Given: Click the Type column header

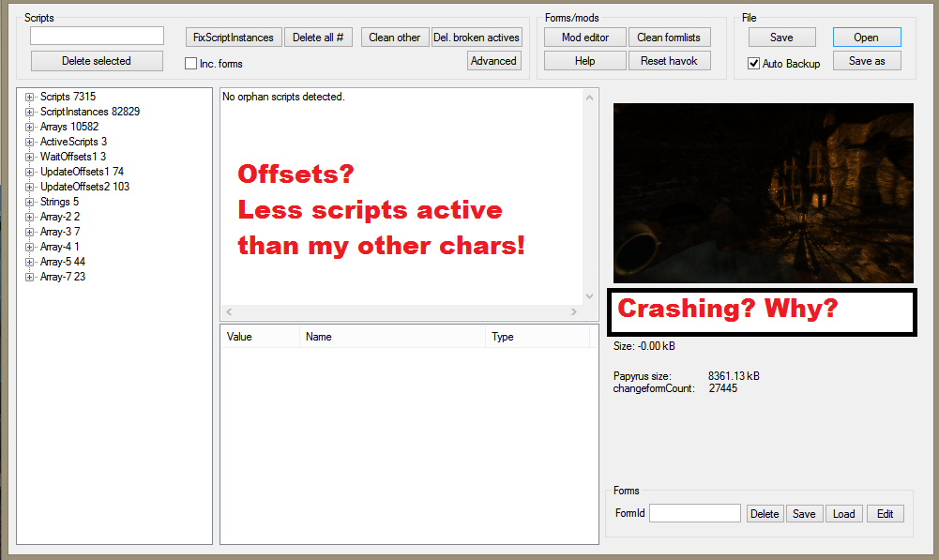Looking at the screenshot, I should point(538,337).
